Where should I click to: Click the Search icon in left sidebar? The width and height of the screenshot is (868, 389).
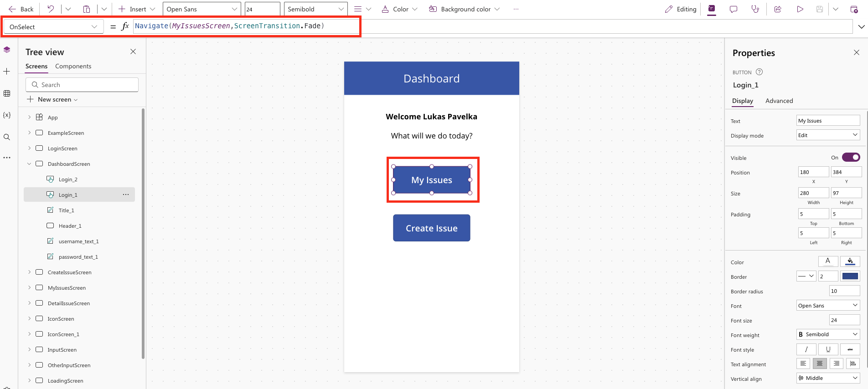point(7,137)
